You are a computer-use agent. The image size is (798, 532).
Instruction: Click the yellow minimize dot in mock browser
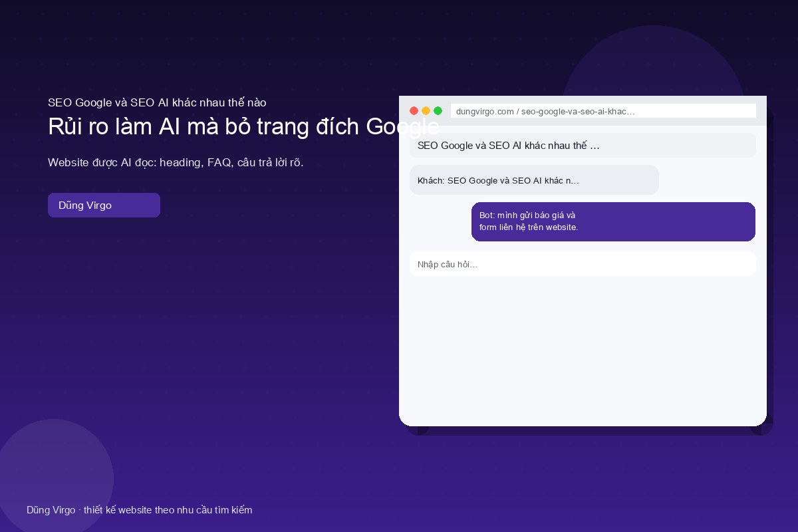(x=426, y=111)
